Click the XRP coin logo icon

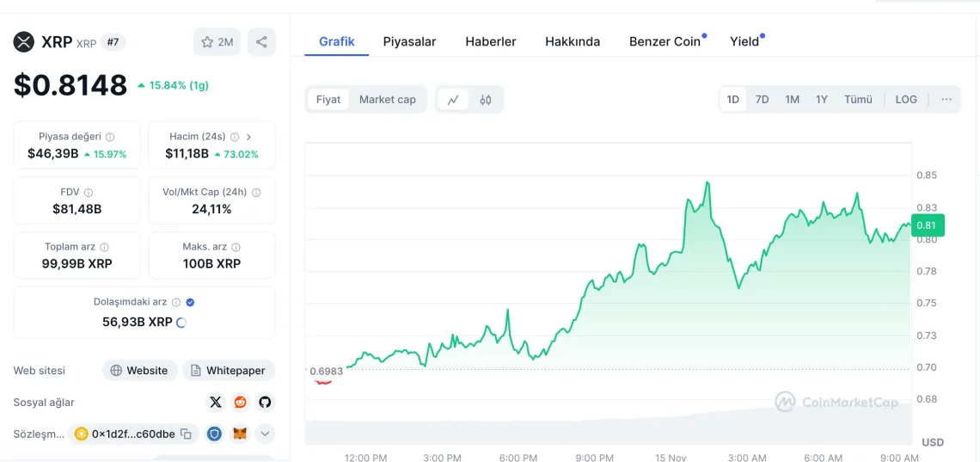pos(24,42)
